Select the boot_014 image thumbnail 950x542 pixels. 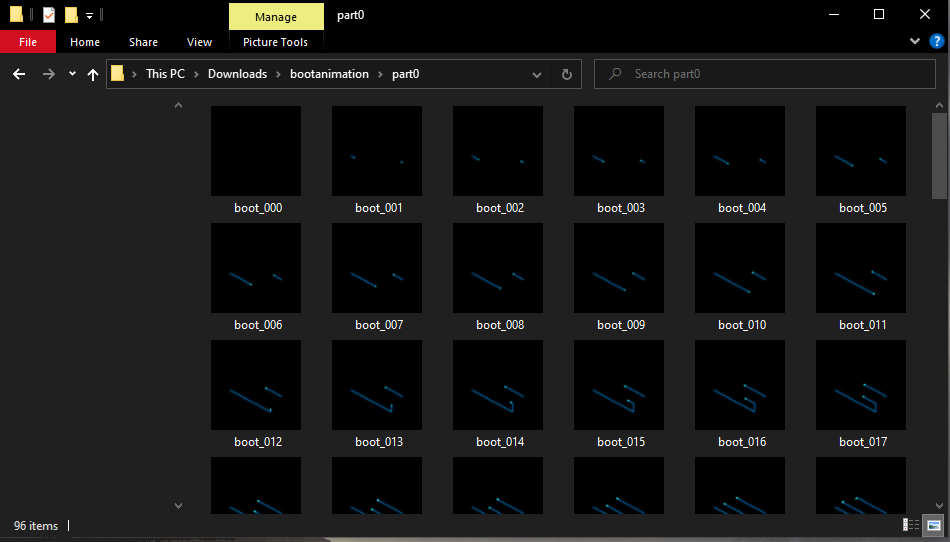(x=498, y=385)
